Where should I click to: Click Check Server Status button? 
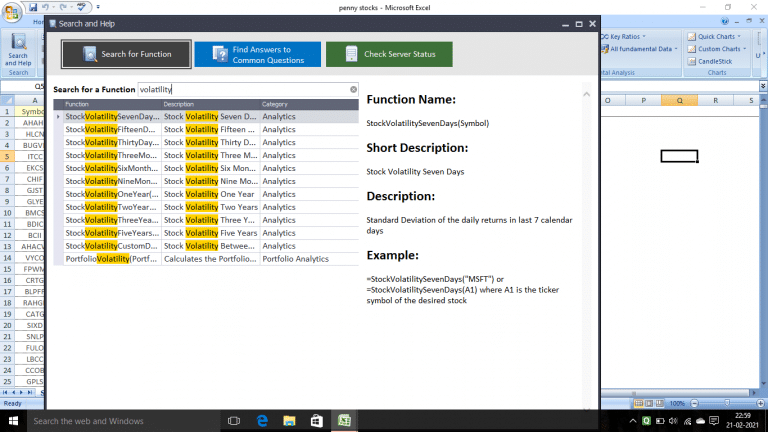389,54
